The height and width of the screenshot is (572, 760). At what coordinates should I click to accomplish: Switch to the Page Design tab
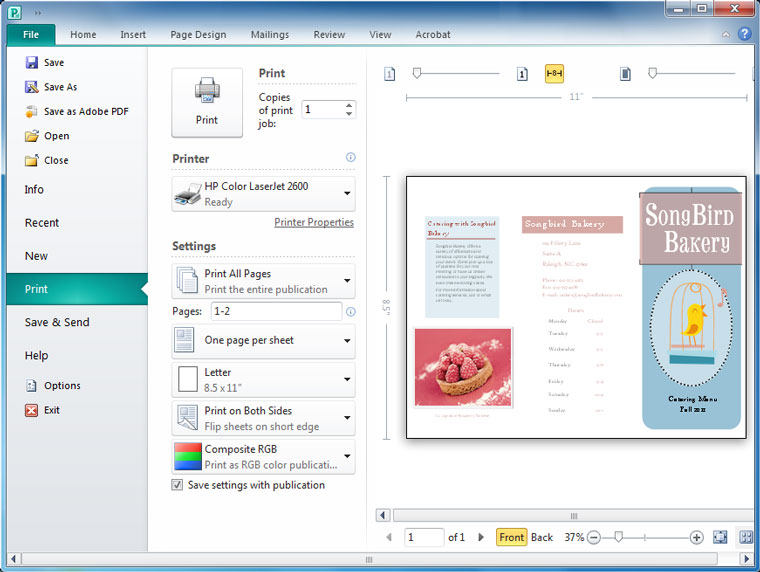(x=198, y=34)
